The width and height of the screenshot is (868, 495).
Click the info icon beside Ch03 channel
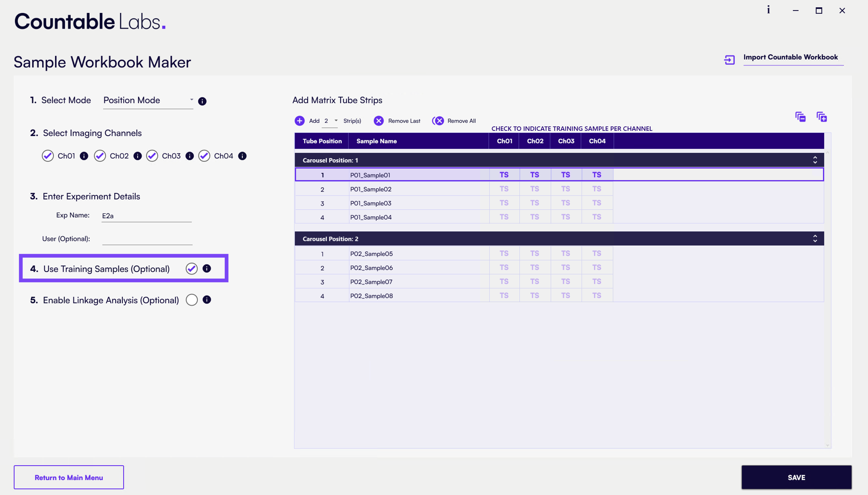[x=190, y=156]
